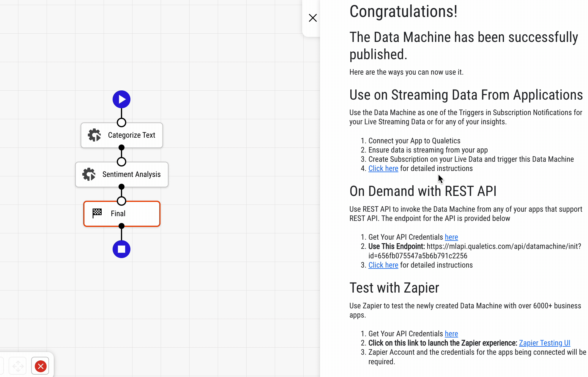Click 'Click here' for streaming detailed instructions

pyautogui.click(x=383, y=168)
